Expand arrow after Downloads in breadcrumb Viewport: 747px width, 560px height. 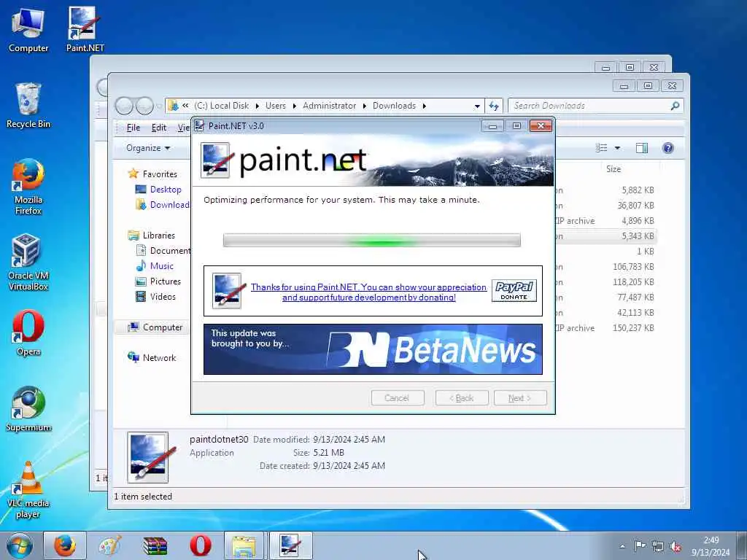click(424, 106)
